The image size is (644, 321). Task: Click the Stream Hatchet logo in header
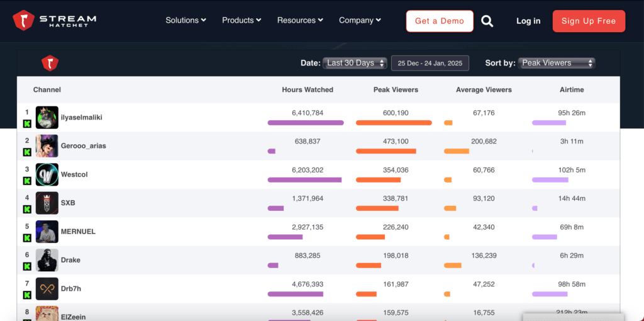[55, 21]
